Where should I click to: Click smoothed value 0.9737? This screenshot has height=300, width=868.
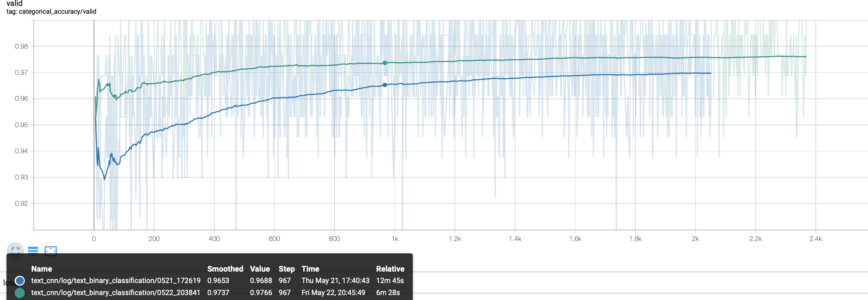218,292
